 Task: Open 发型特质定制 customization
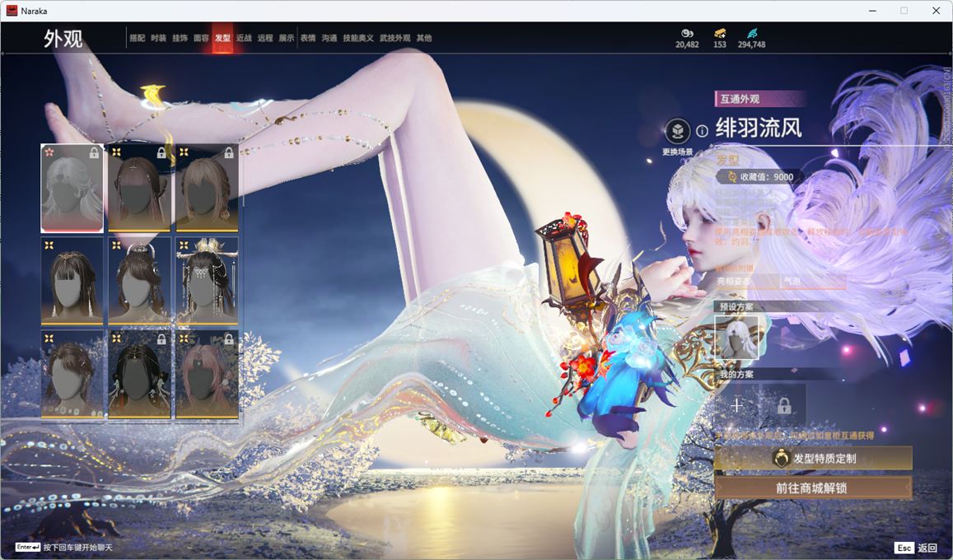(x=813, y=459)
